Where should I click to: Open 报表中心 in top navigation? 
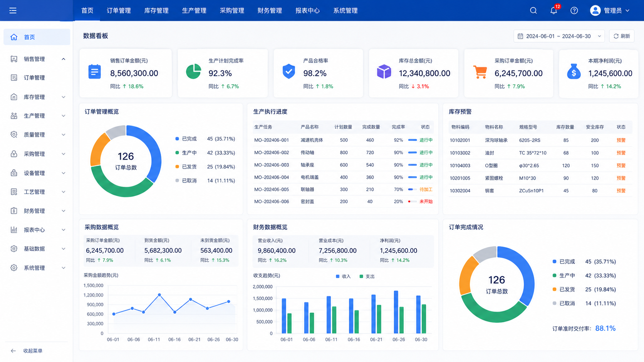coord(307,10)
